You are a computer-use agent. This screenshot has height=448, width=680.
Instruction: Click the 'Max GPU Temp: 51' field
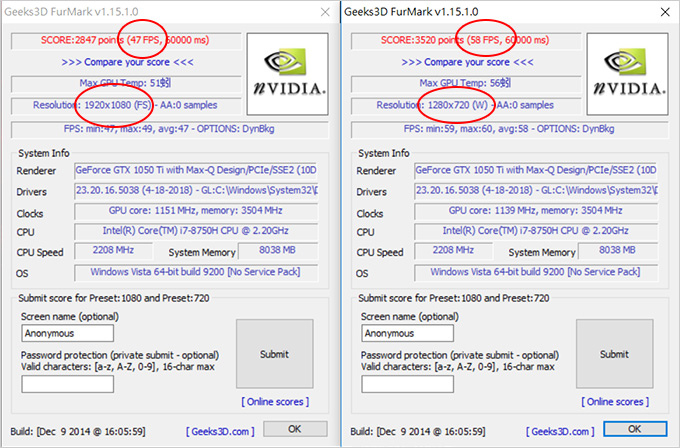(126, 84)
